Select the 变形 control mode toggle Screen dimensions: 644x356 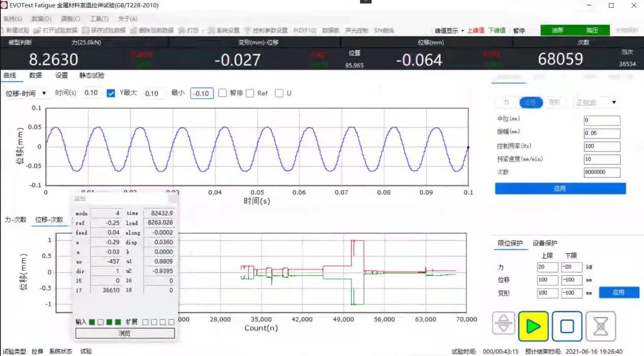pyautogui.click(x=554, y=102)
